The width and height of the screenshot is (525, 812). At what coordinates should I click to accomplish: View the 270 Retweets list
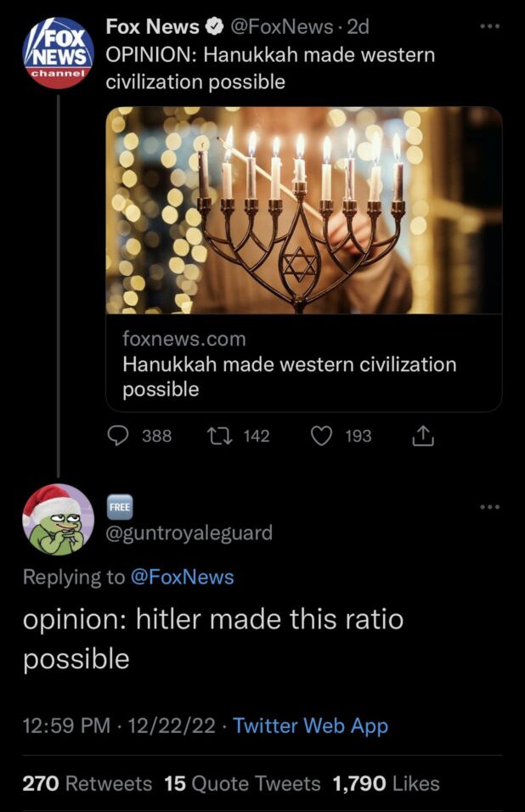87,783
